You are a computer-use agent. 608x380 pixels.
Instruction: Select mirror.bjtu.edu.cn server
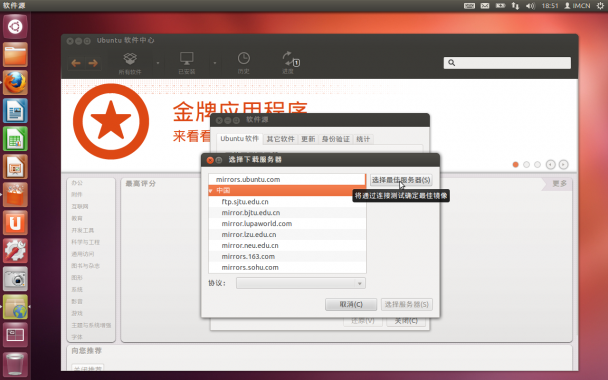point(287,212)
